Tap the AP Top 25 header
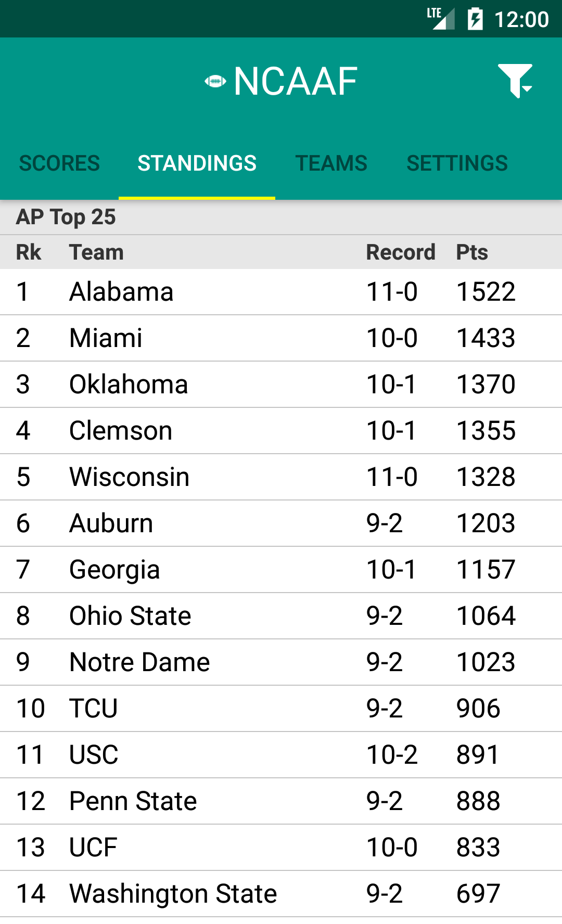This screenshot has height=924, width=562. click(x=66, y=217)
